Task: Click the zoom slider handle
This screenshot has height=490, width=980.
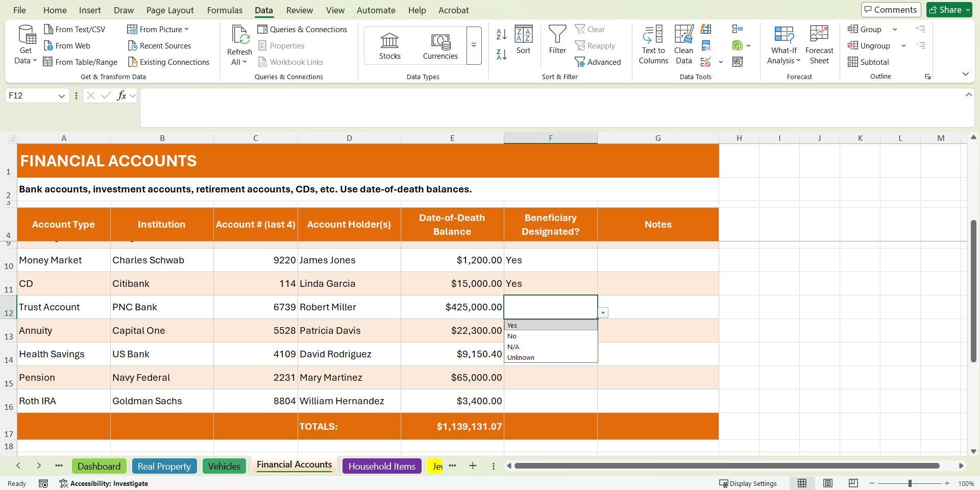Action: pos(910,483)
